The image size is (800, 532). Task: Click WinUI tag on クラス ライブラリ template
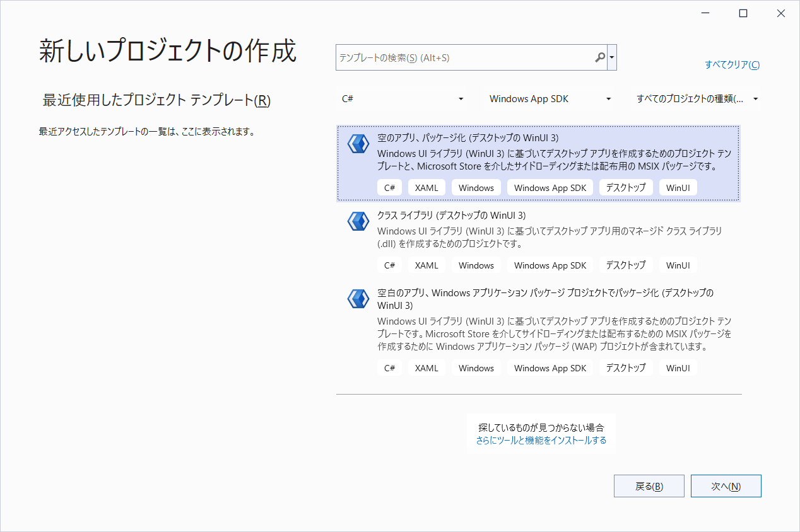point(678,265)
